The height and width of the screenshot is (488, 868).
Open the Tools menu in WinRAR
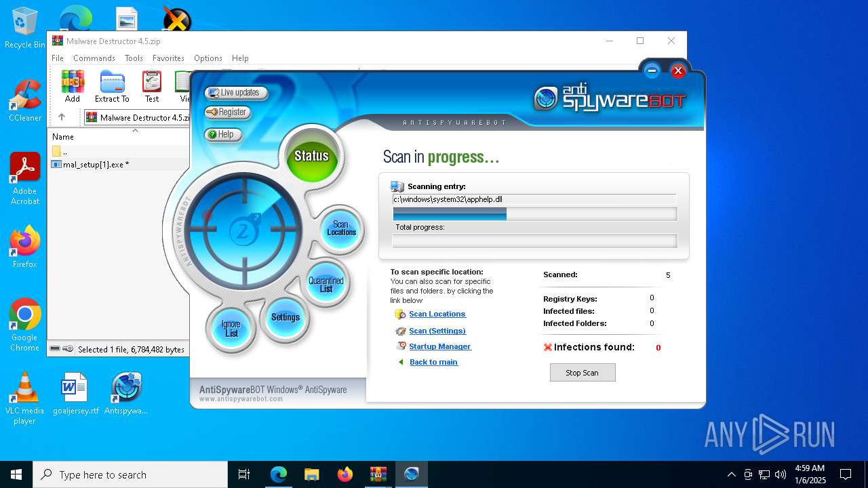134,58
